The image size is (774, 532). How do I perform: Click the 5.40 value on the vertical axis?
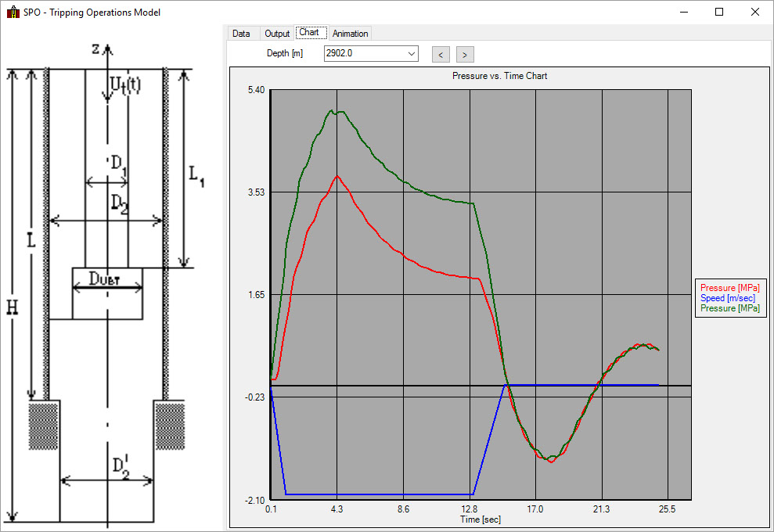[256, 91]
